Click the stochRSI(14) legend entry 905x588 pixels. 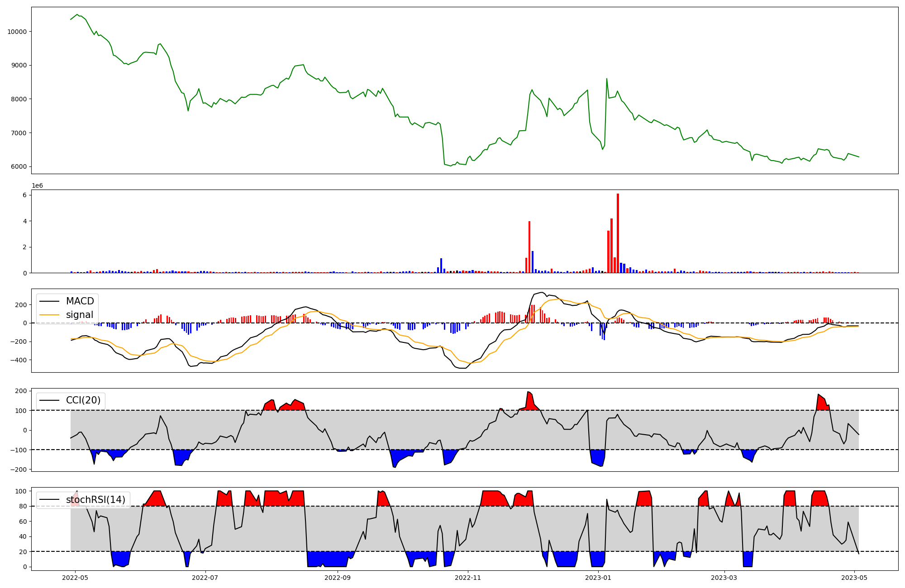pos(95,500)
